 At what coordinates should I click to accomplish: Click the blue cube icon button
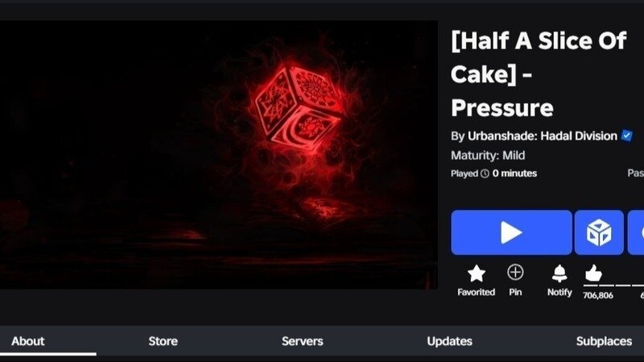point(599,232)
